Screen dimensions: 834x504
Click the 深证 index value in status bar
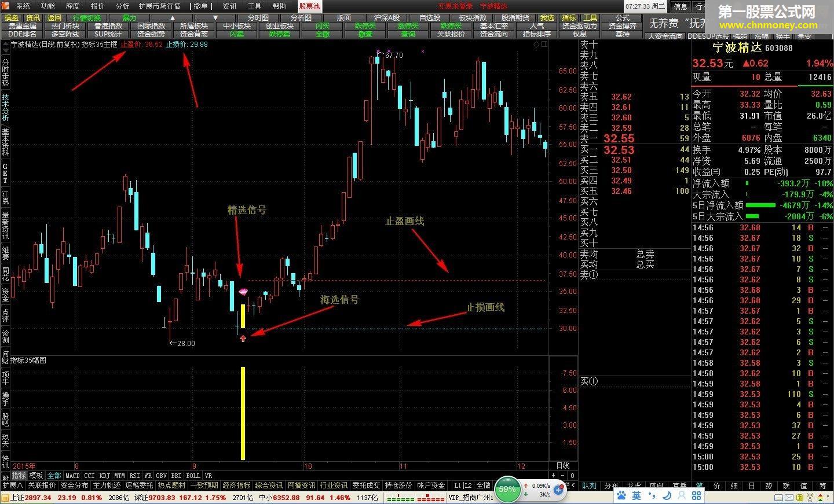(162, 498)
